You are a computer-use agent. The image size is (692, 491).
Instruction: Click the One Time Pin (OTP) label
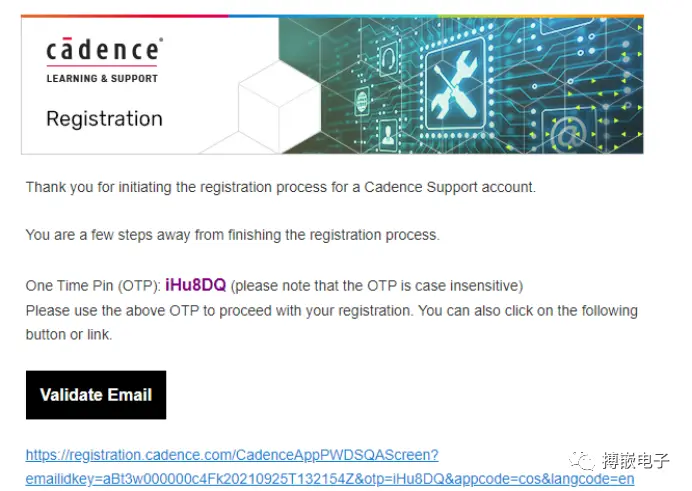[x=93, y=286]
